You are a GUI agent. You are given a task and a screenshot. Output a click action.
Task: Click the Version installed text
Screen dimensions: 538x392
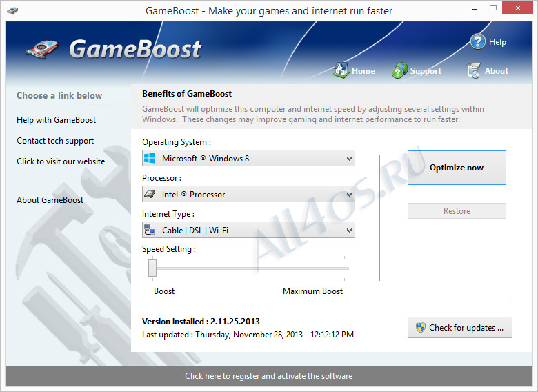coord(201,322)
